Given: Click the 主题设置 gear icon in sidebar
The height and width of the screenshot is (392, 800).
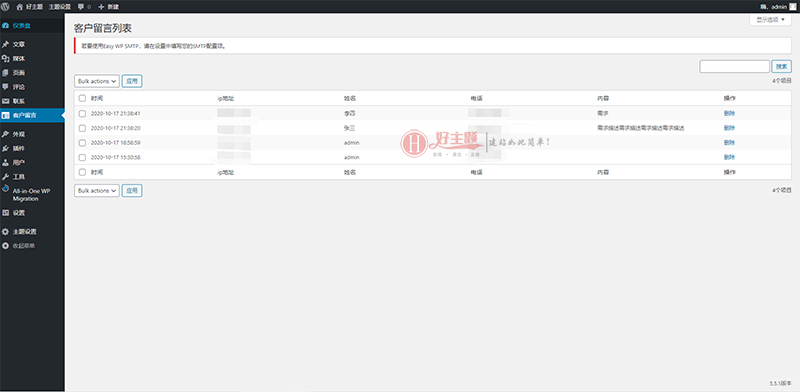Looking at the screenshot, I should (5, 232).
